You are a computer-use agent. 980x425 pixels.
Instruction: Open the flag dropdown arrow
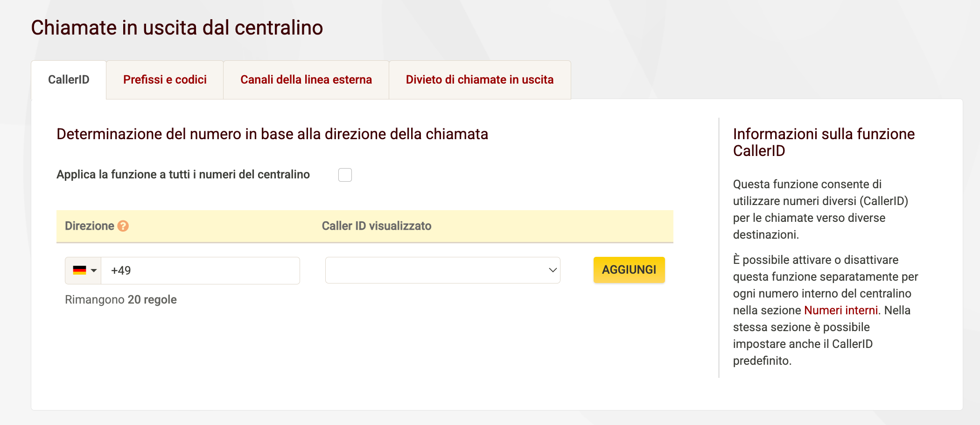93,270
